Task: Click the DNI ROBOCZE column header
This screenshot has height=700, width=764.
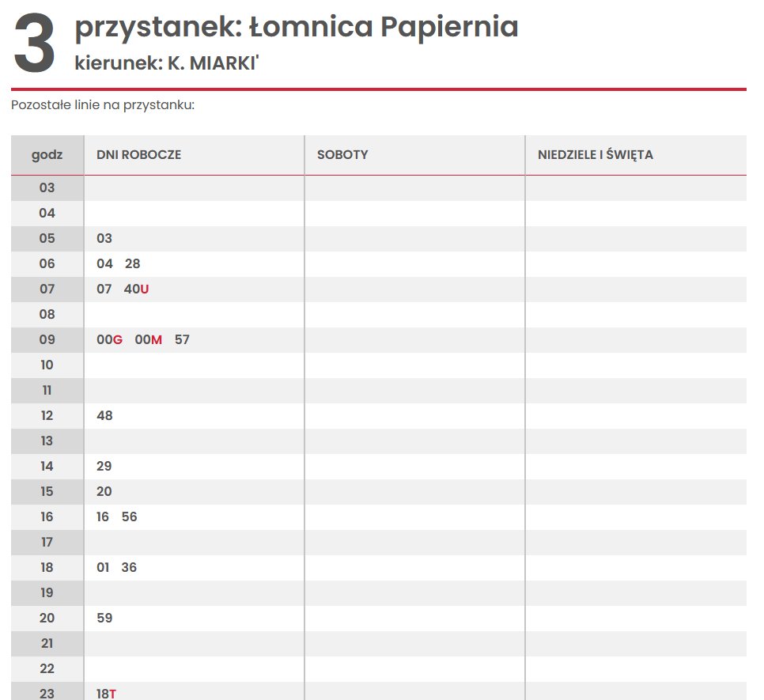Action: click(139, 155)
